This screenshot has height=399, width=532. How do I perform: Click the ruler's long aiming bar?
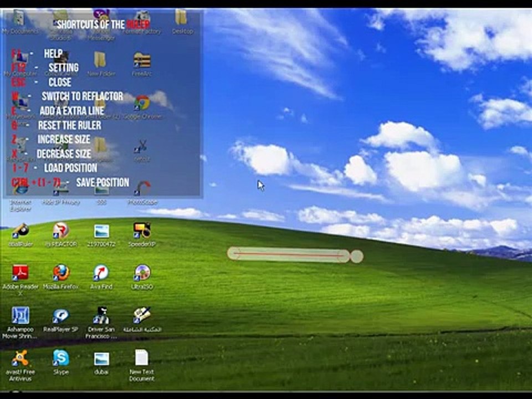pos(288,254)
